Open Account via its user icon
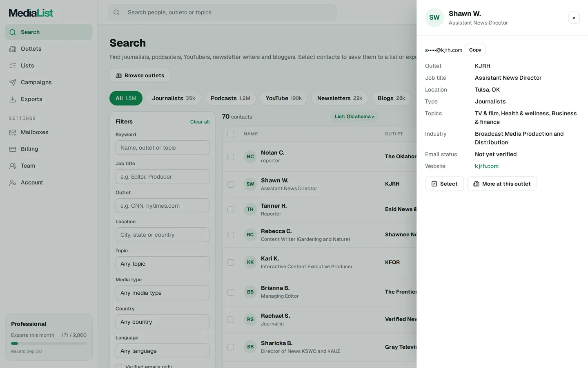 pos(13,183)
